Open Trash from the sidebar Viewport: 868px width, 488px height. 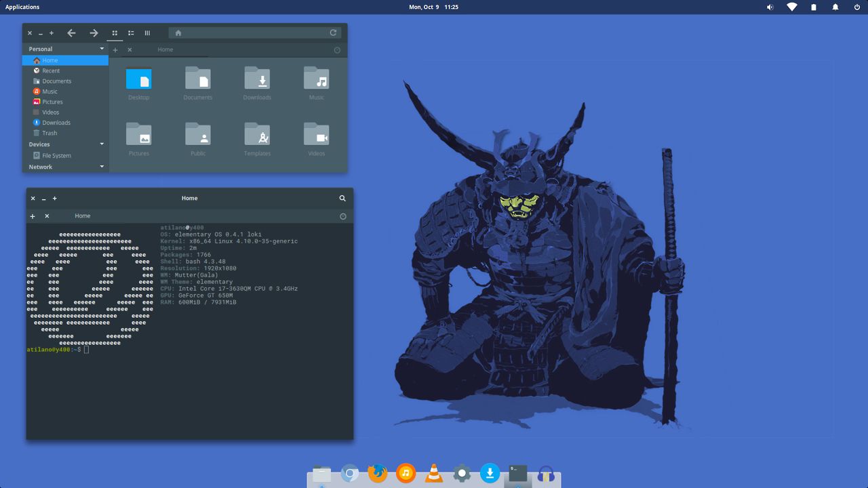pyautogui.click(x=50, y=133)
